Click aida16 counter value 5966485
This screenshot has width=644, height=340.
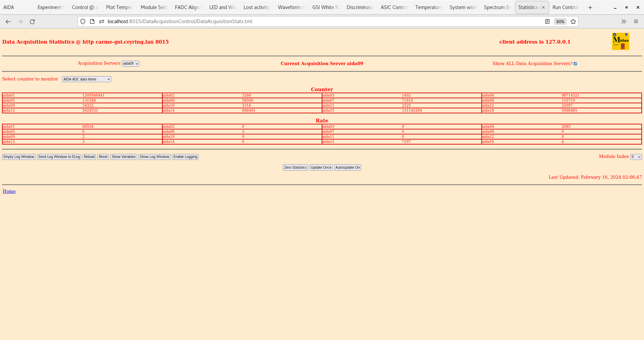(570, 110)
